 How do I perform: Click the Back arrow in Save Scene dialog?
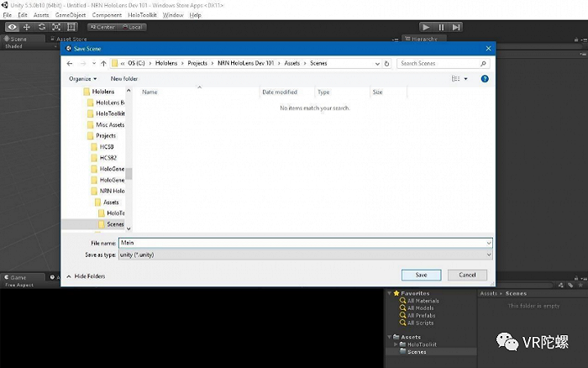[71, 63]
